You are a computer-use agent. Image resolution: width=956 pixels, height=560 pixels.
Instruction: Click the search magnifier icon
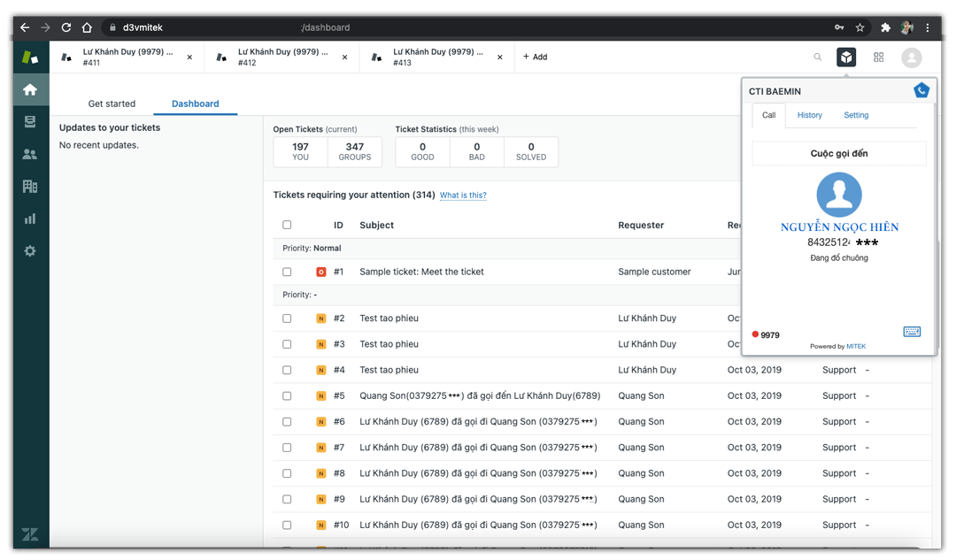point(817,58)
